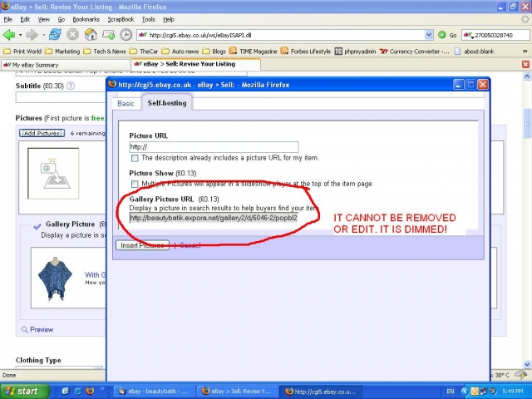This screenshot has width=532, height=399.
Task: Switch to the Basic tab
Action: (x=126, y=104)
